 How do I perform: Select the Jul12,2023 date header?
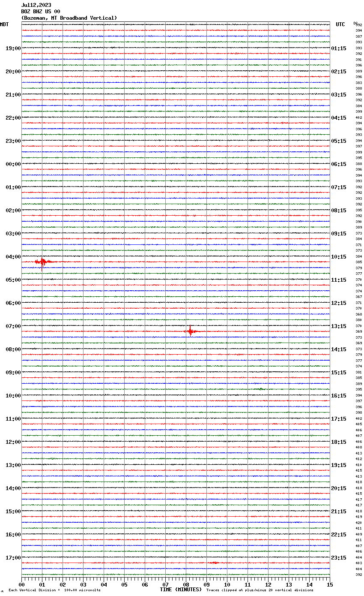36,5
